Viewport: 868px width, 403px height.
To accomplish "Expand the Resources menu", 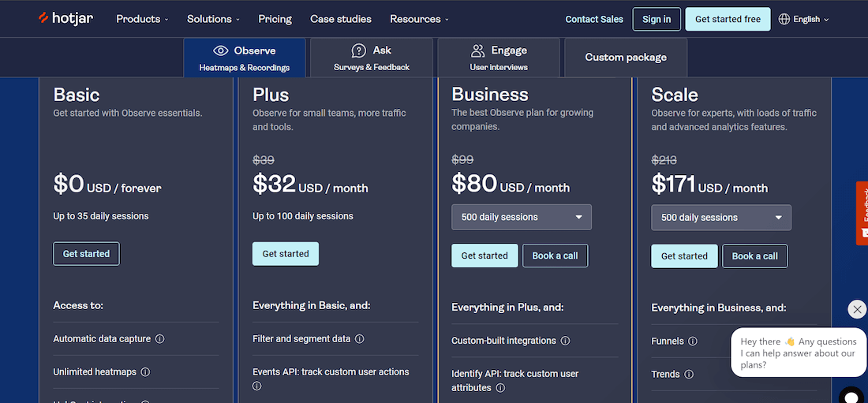I will (x=419, y=19).
